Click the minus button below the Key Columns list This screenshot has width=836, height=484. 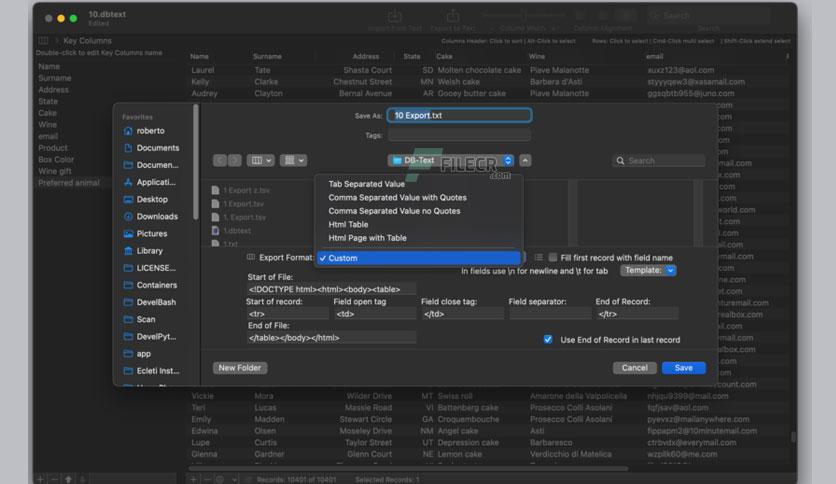[54, 479]
